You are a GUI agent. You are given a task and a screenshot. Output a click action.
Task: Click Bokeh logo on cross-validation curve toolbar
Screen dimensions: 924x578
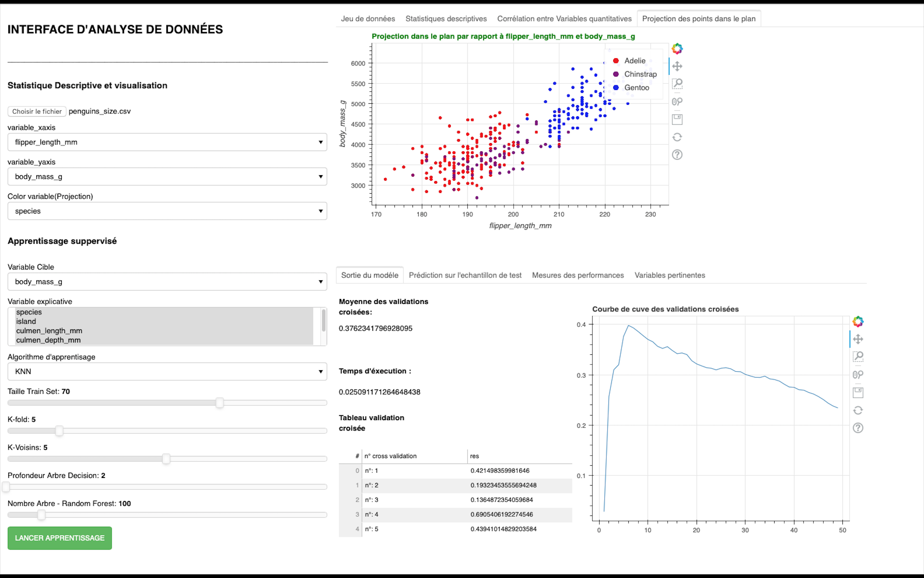pyautogui.click(x=858, y=322)
